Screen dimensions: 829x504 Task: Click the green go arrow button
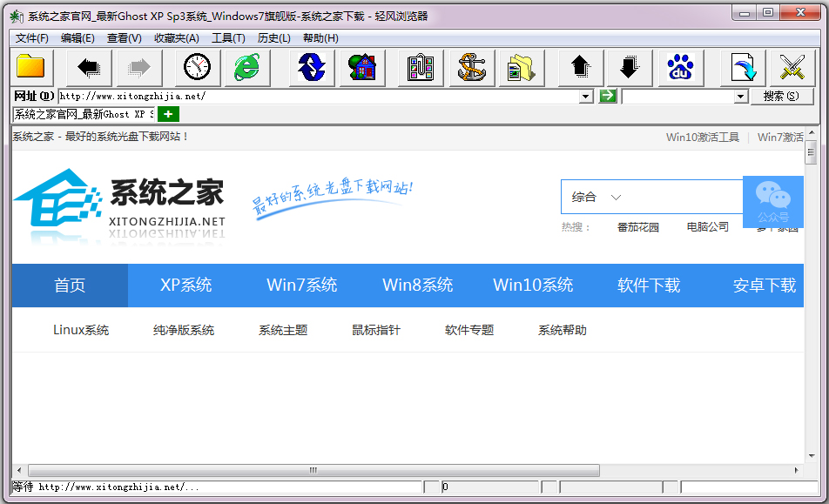click(x=608, y=96)
